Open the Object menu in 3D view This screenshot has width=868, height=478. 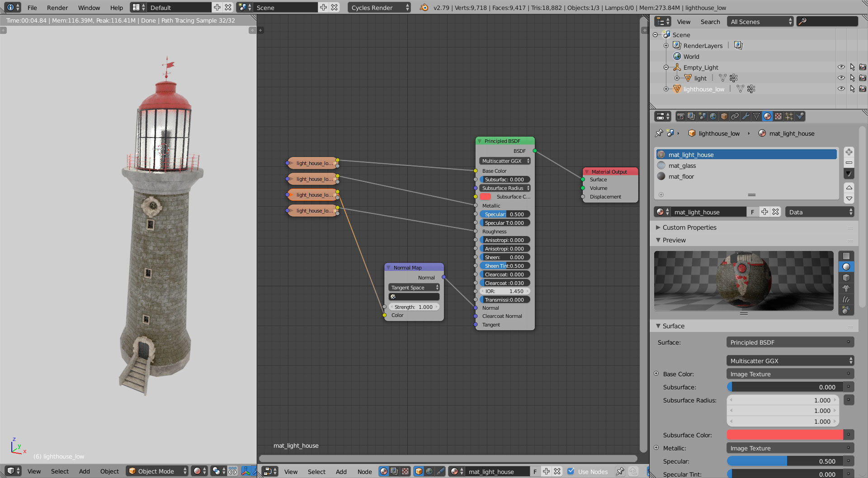click(109, 471)
